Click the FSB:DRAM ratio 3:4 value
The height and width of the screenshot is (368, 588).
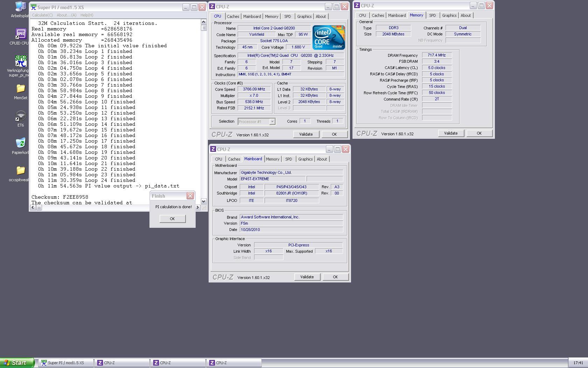(437, 61)
